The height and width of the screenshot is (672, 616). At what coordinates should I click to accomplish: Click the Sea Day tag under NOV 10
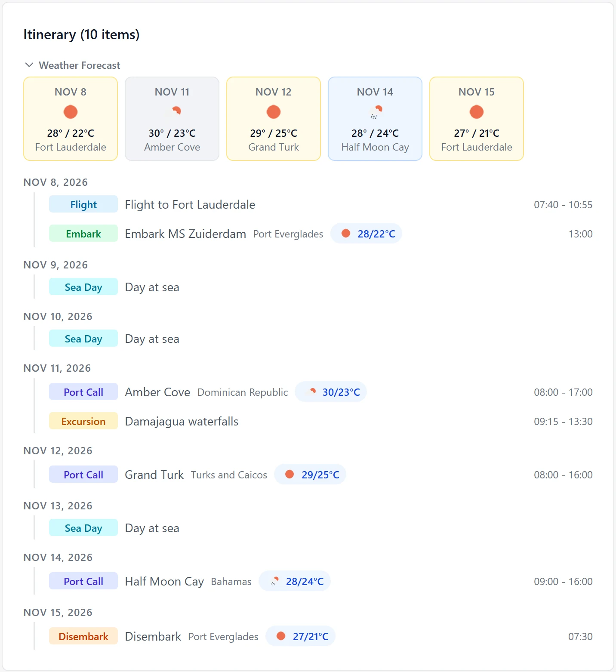click(83, 339)
